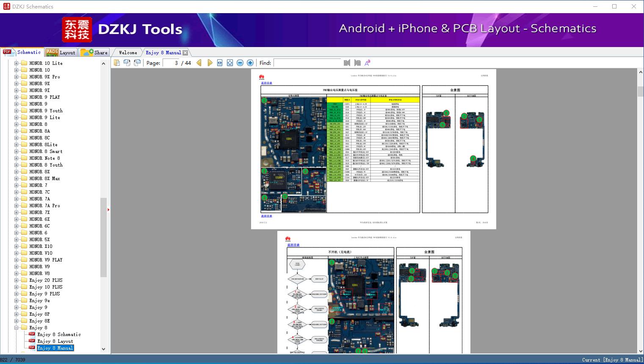Rotate the page with the third toolbar icon
This screenshot has width=644, height=364.
click(137, 63)
